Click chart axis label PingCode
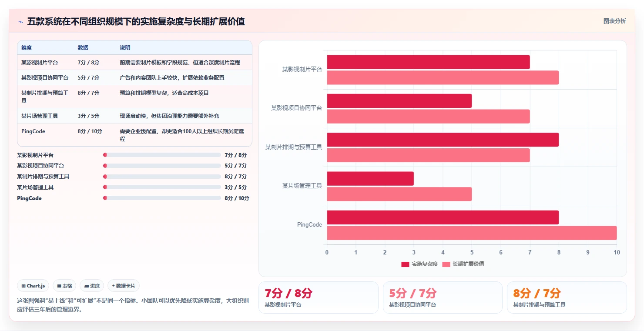Screen dimensions: 644x331 pos(309,225)
